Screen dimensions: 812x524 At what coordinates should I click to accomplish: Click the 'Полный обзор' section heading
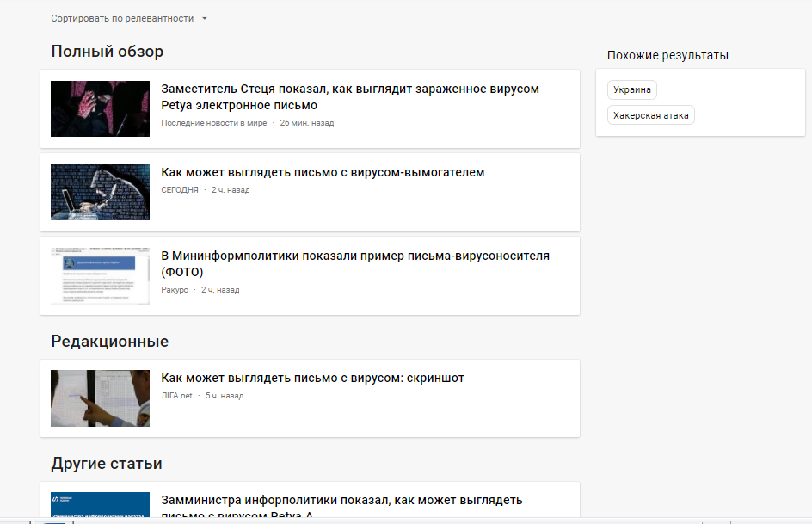(x=108, y=52)
